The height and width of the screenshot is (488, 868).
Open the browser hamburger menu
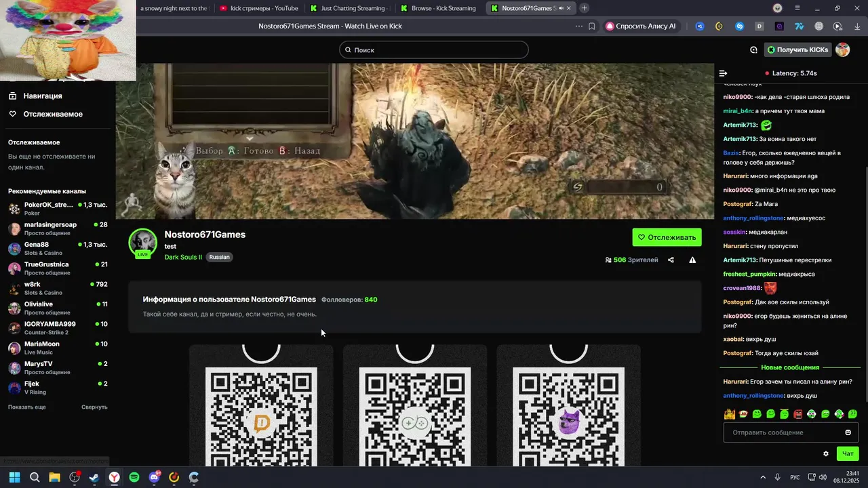797,8
